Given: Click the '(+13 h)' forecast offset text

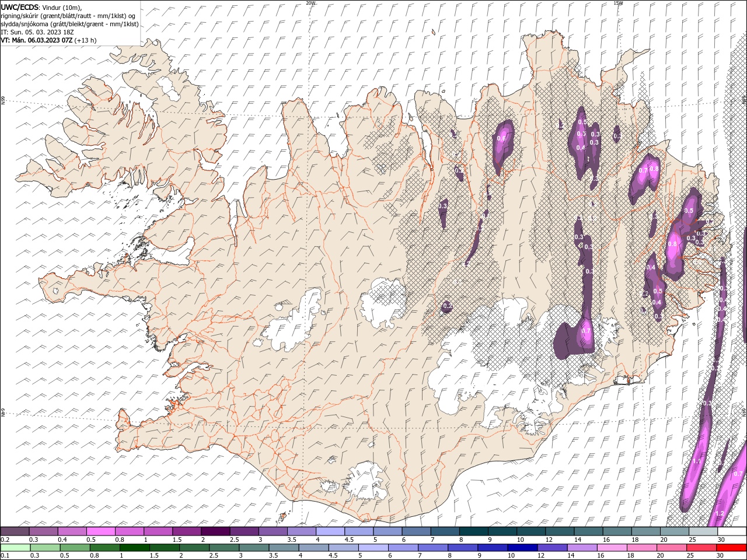Looking at the screenshot, I should pyautogui.click(x=86, y=40).
